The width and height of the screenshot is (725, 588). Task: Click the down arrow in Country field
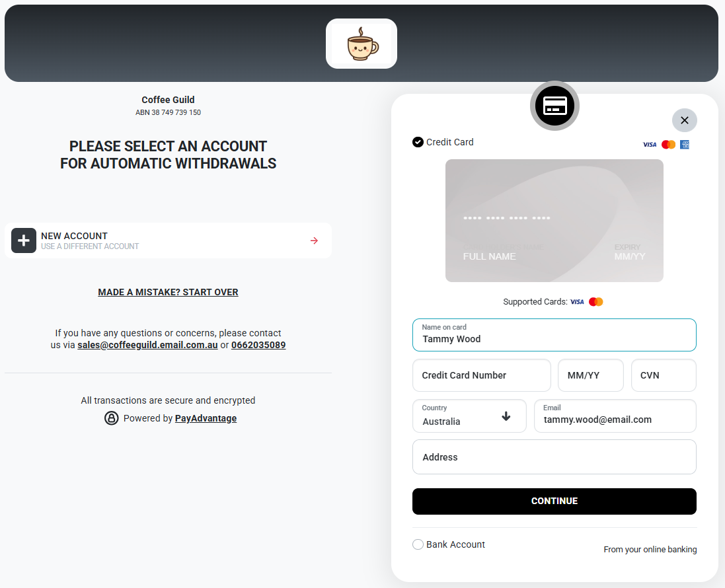pos(506,416)
